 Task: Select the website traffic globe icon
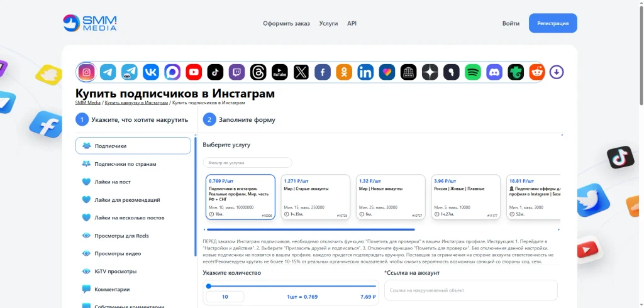point(408,72)
